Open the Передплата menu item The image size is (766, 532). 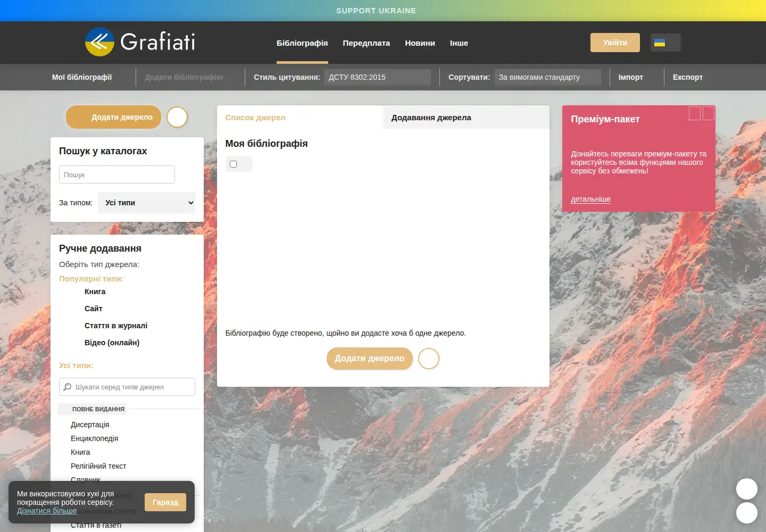point(367,43)
